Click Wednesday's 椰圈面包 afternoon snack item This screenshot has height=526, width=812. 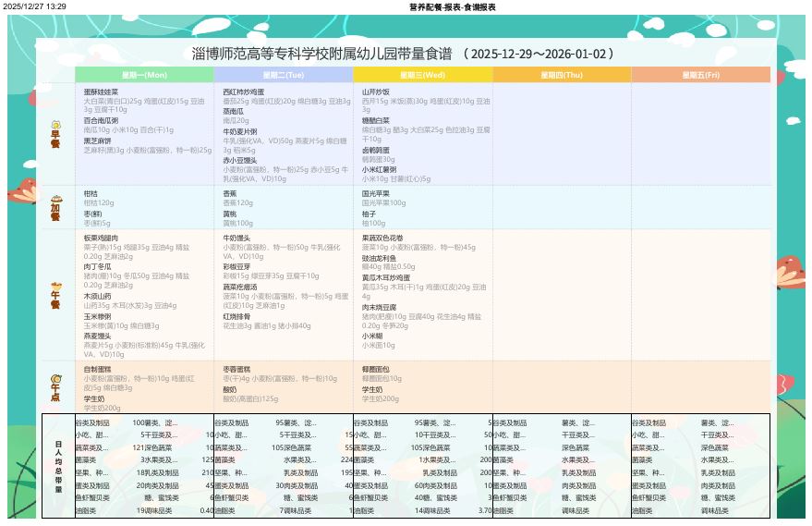click(376, 369)
